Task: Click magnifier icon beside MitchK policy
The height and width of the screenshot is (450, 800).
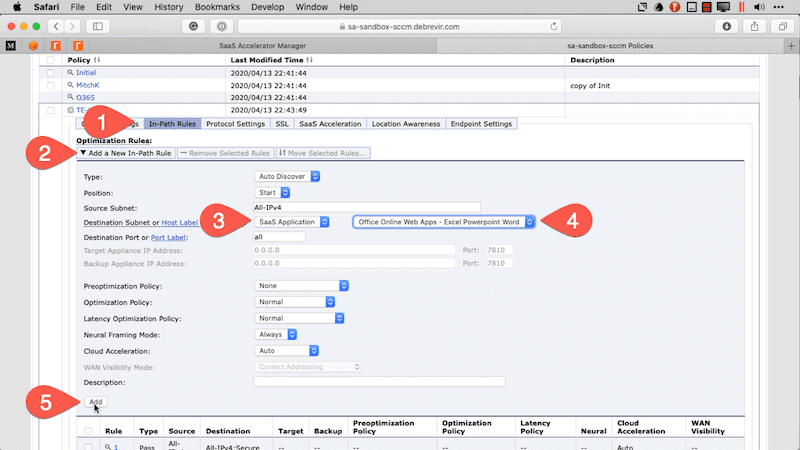Action: (x=70, y=85)
